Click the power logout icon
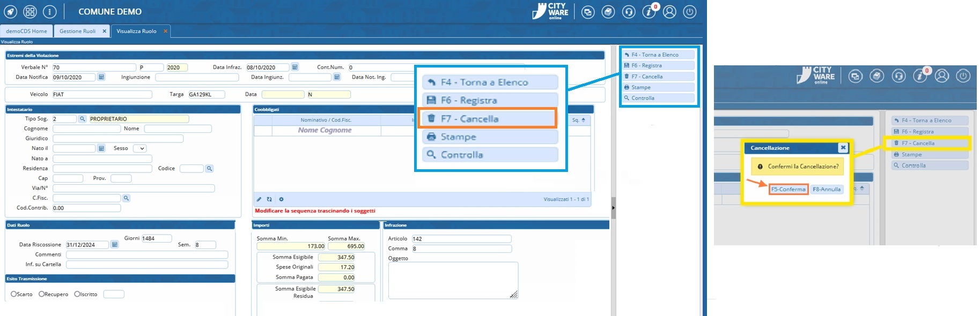The image size is (980, 316). tap(690, 12)
